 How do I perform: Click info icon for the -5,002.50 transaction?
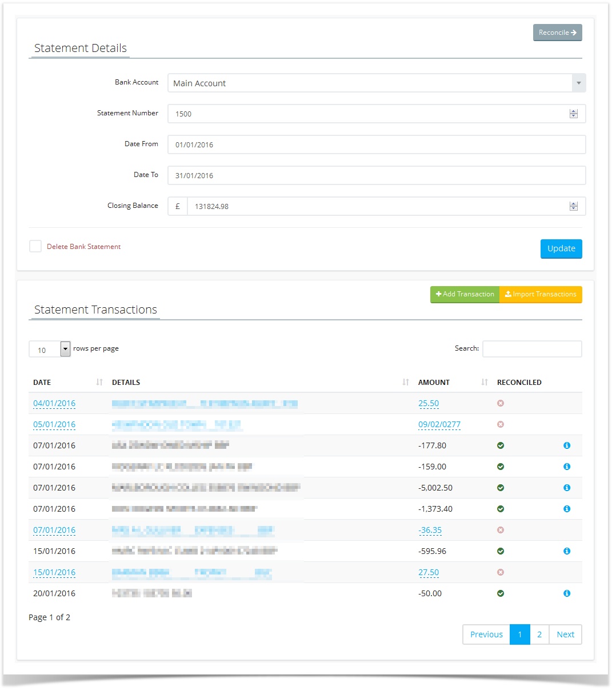(x=566, y=488)
